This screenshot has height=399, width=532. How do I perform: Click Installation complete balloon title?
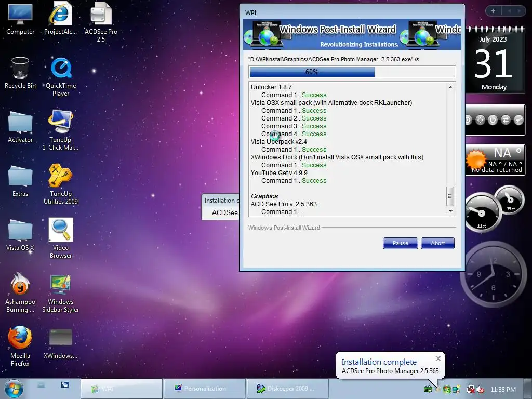[379, 362]
